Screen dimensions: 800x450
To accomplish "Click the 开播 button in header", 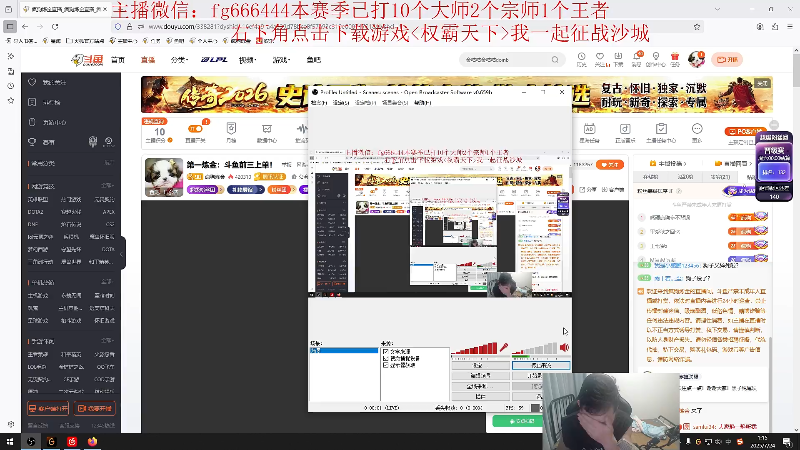I will tap(727, 60).
